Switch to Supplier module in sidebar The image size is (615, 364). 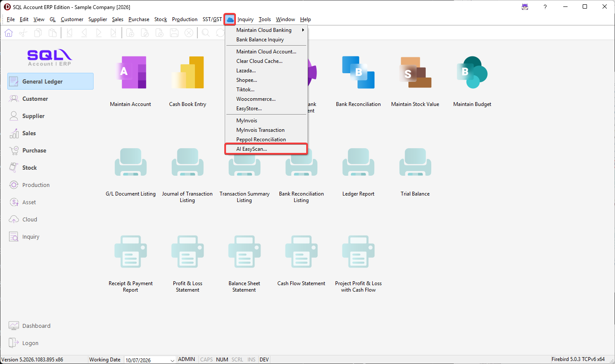[50, 116]
